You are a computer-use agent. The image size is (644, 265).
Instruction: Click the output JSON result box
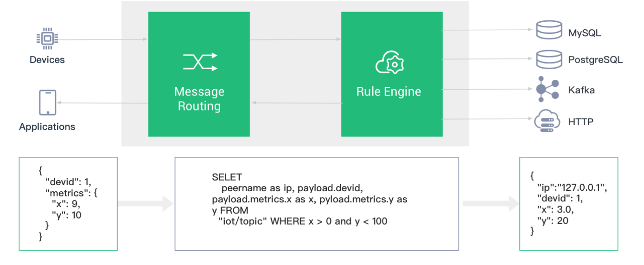568,204
